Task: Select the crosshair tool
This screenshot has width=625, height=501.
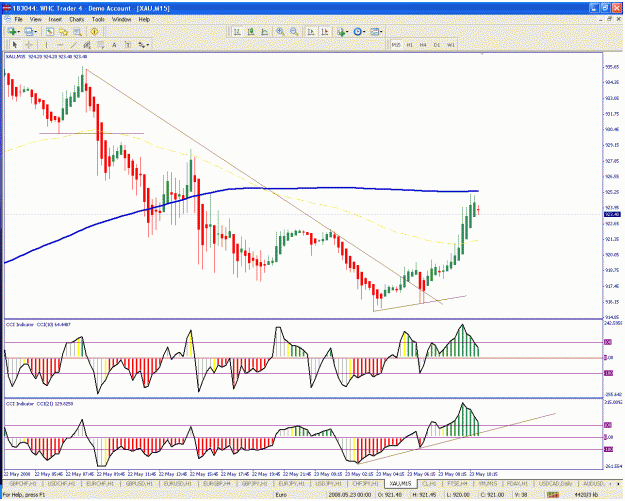Action: click(29, 45)
